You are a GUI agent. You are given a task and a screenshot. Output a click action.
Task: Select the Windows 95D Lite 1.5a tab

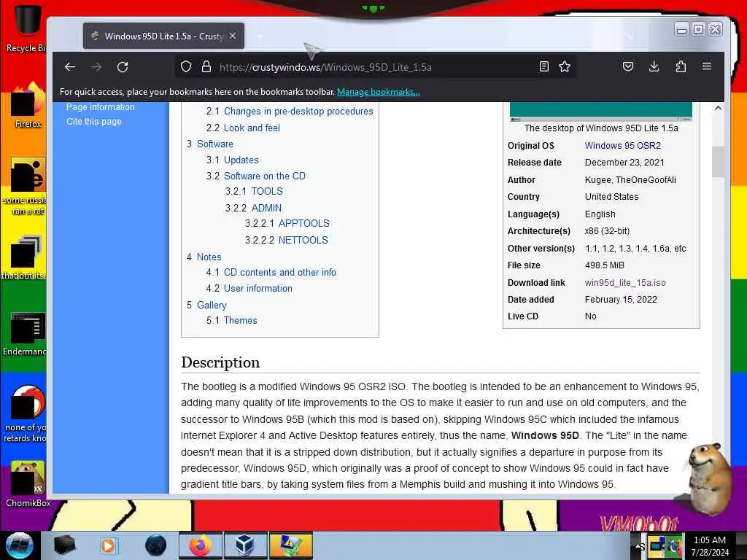pos(163,36)
